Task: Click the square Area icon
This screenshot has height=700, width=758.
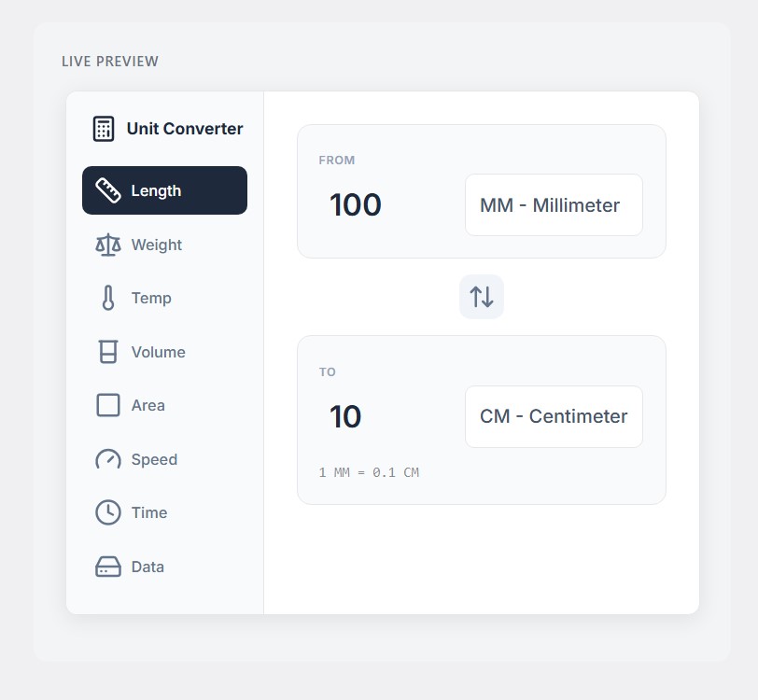Action: (108, 405)
